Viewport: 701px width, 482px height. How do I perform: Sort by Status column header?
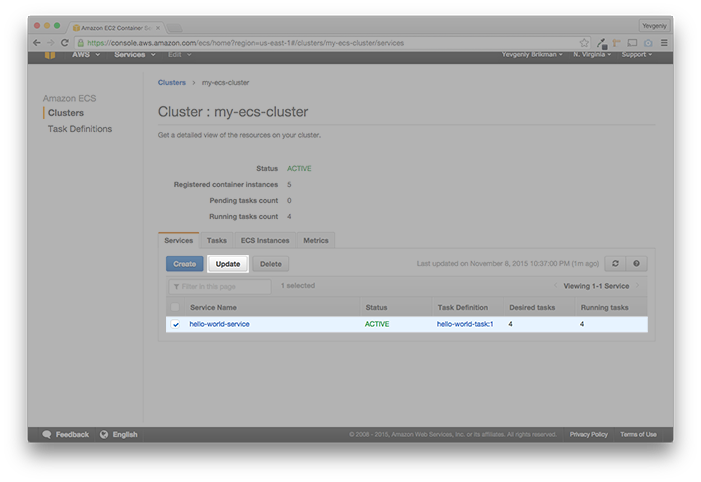[x=376, y=307]
